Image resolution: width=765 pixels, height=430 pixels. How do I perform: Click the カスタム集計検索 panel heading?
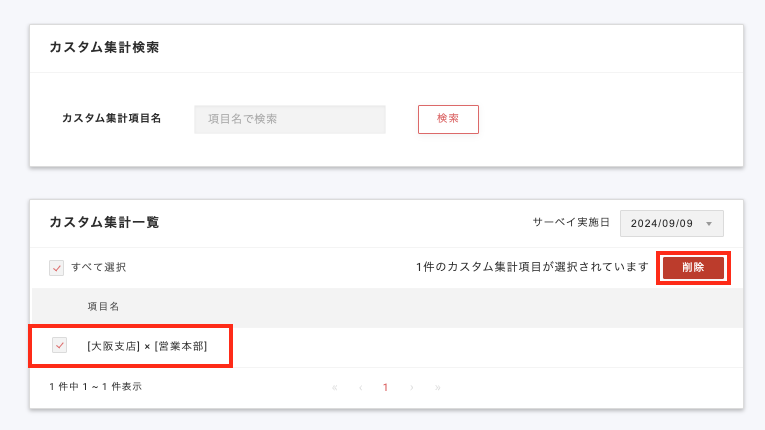pos(104,47)
